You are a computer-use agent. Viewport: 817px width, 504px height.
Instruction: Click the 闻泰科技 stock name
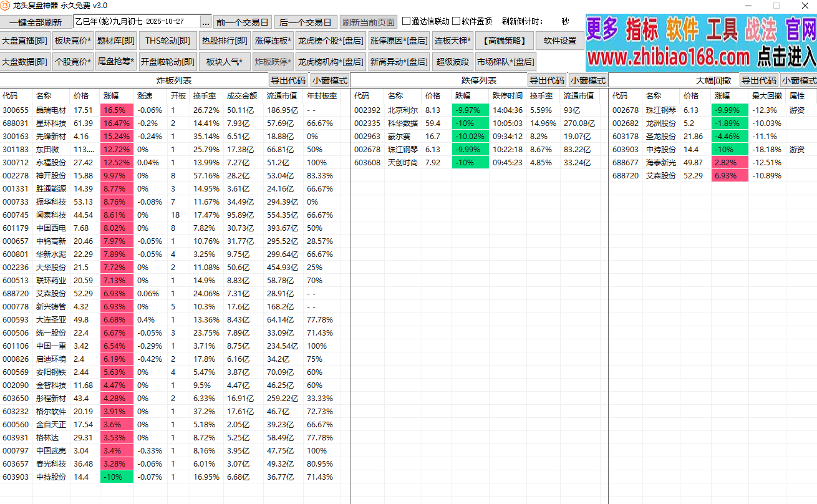51,215
